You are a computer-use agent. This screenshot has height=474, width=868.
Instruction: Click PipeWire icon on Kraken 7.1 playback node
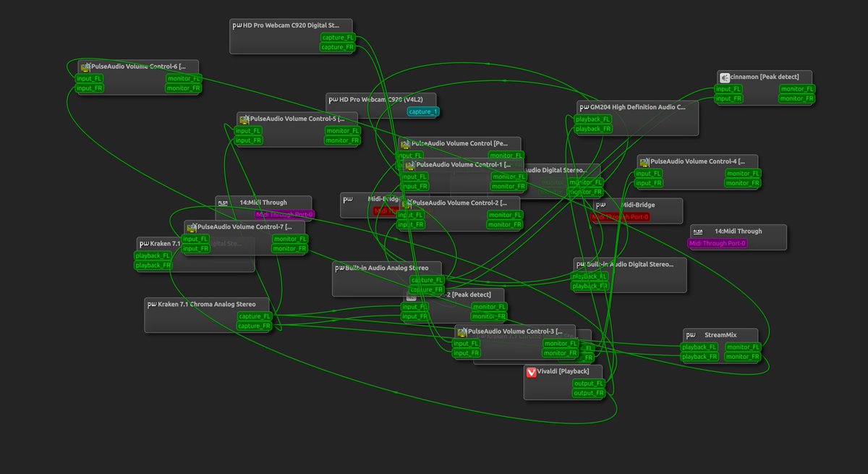[x=144, y=244]
